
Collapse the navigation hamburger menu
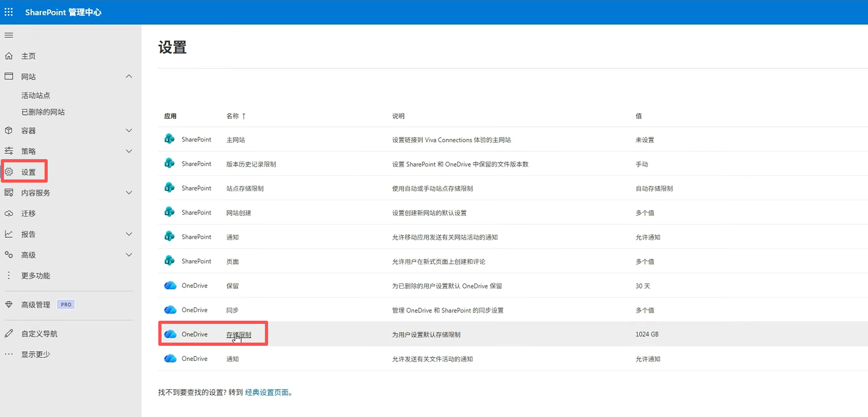[9, 35]
